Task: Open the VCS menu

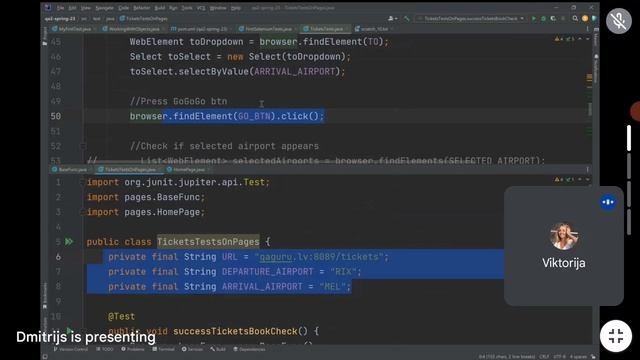Action: pos(201,8)
